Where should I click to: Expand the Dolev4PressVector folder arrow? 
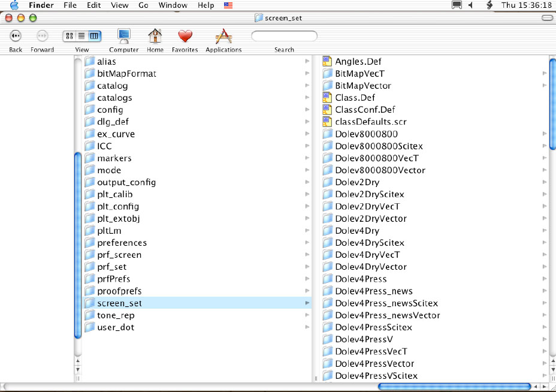click(544, 363)
